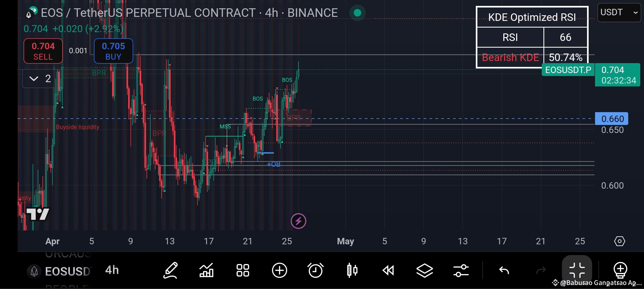This screenshot has height=289, width=644.
Task: Open time axis settings via crosshair icon
Action: (620, 241)
